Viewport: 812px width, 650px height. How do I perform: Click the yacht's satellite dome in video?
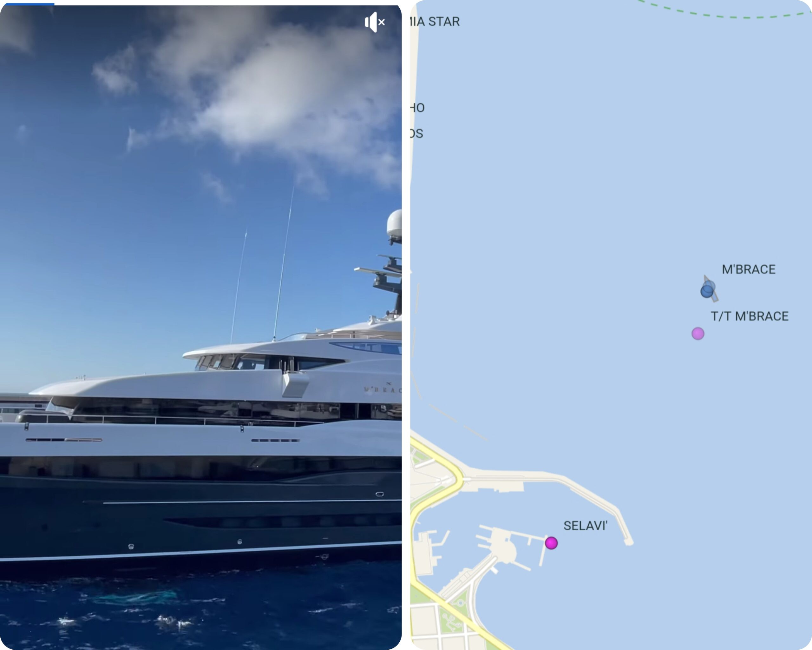[394, 223]
